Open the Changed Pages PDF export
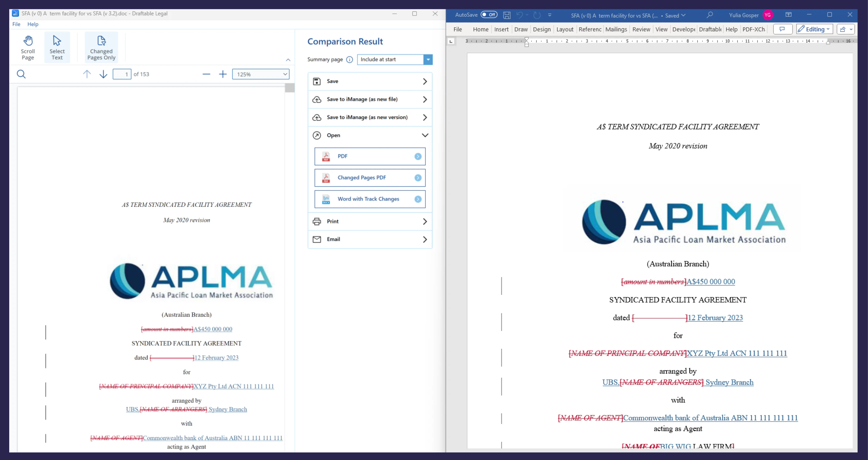 point(369,178)
